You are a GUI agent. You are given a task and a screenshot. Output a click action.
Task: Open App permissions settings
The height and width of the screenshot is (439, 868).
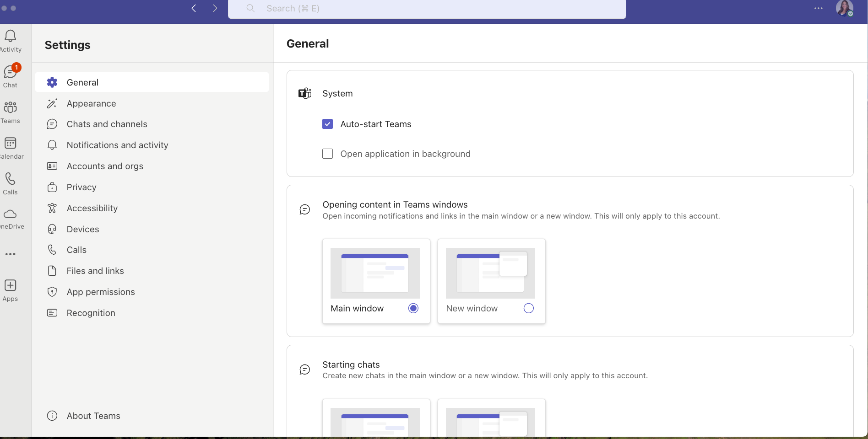tap(152, 292)
